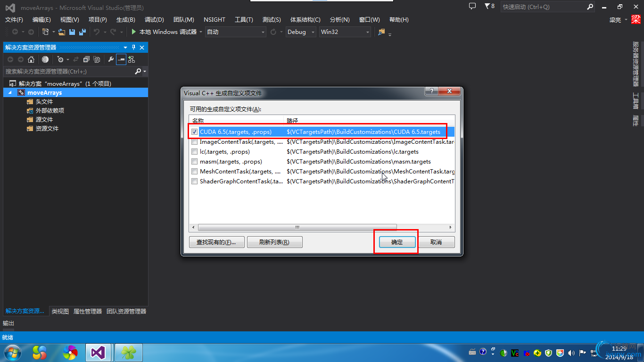Open the 生成(B) menu
Viewport: 644px width, 362px height.
pyautogui.click(x=125, y=19)
